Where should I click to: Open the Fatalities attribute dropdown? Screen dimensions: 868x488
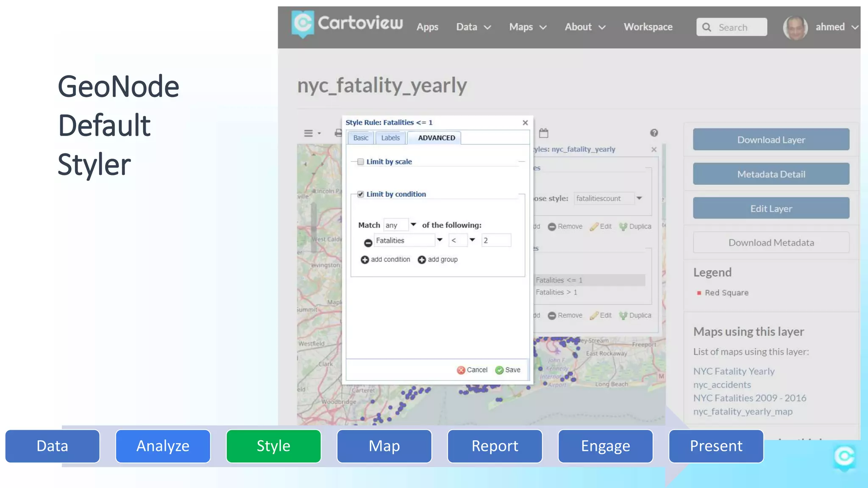pos(440,240)
